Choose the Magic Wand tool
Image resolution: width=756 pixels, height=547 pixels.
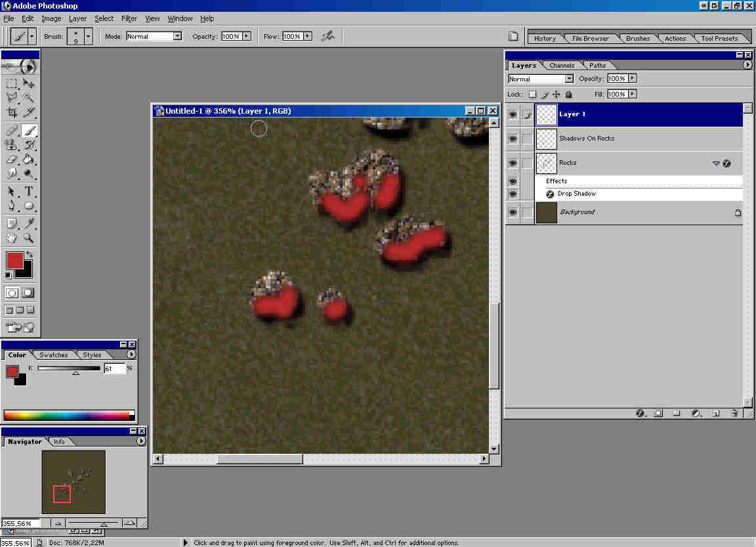tap(29, 97)
